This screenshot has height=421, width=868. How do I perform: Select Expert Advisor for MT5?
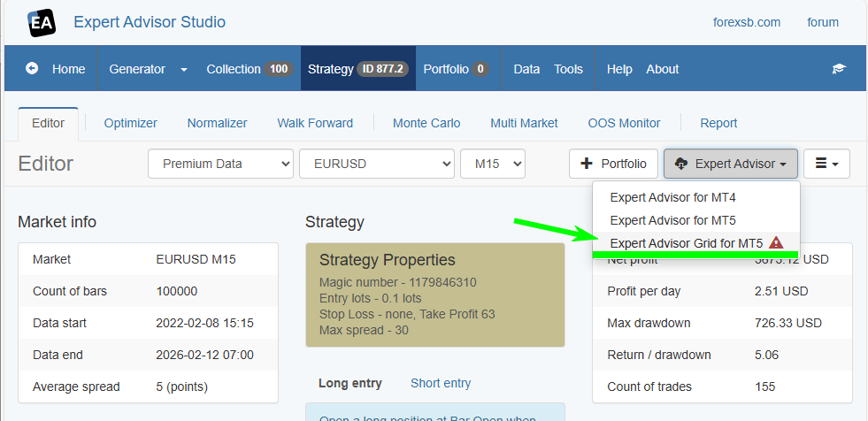coord(672,219)
